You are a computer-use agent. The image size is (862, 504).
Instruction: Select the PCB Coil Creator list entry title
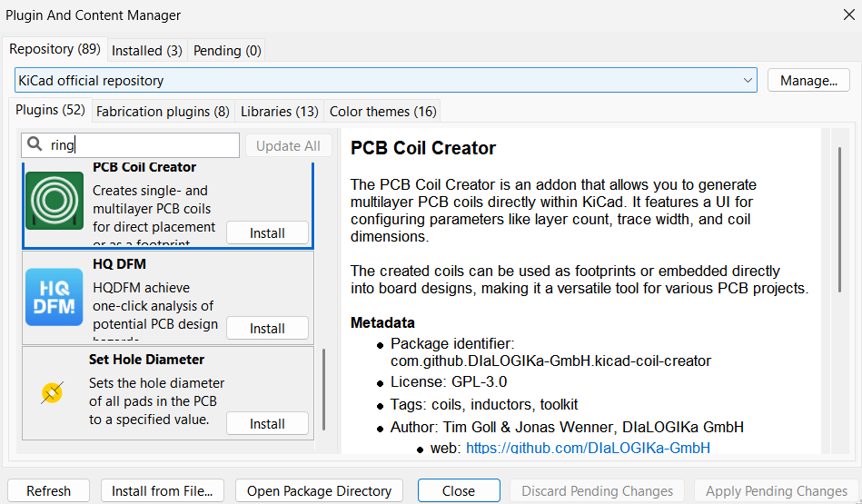click(144, 167)
